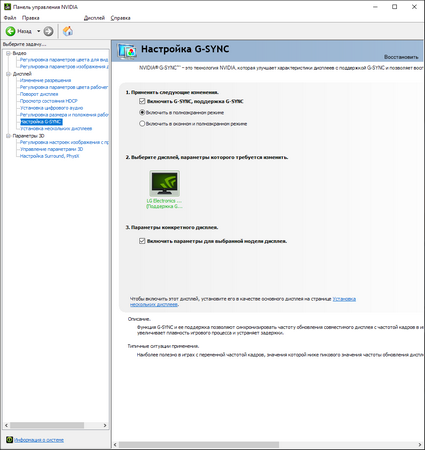
Task: Open Установка цифрового аудио item
Action: pos(51,108)
